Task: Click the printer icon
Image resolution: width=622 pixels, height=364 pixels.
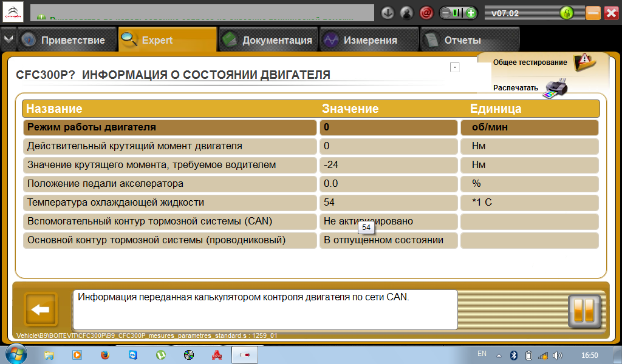Action: (x=555, y=89)
